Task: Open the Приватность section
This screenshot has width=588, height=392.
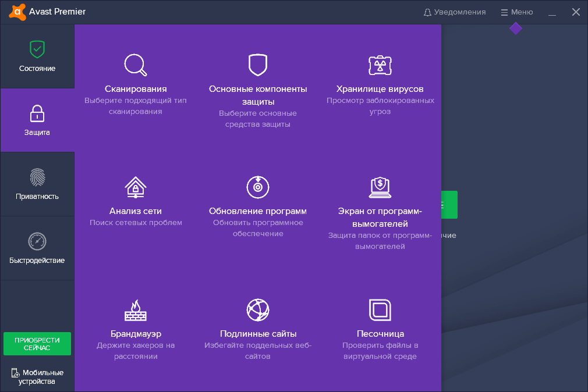Action: 37,184
